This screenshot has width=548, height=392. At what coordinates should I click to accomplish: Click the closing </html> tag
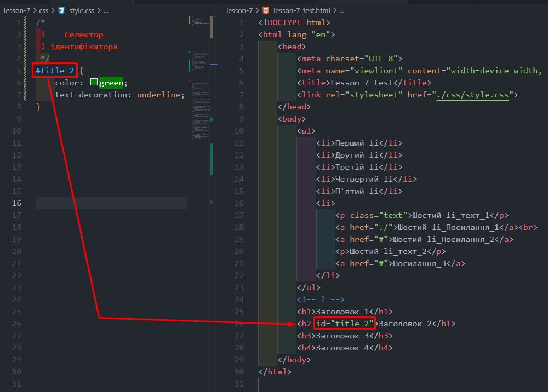(275, 372)
